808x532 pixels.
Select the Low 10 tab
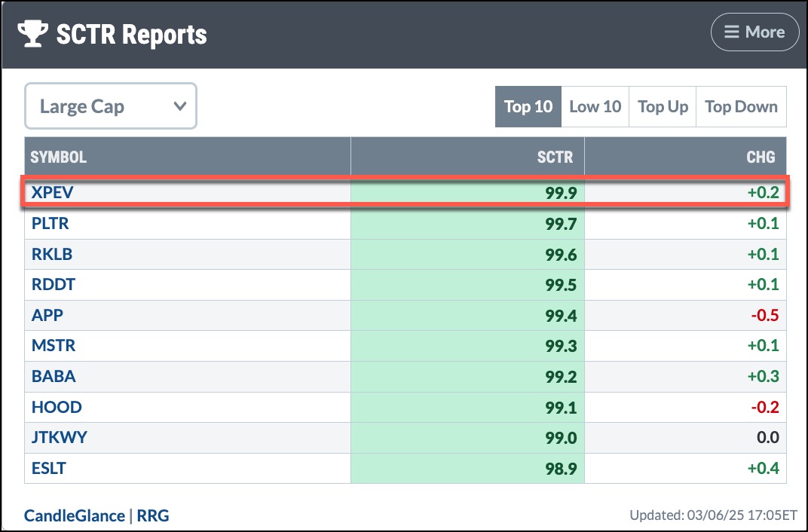[595, 106]
